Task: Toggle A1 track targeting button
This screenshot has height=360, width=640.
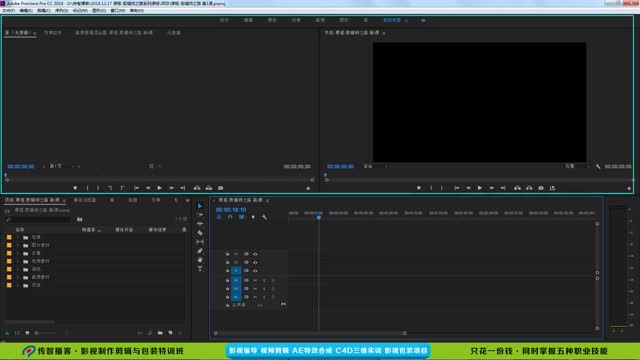Action: coord(236,280)
